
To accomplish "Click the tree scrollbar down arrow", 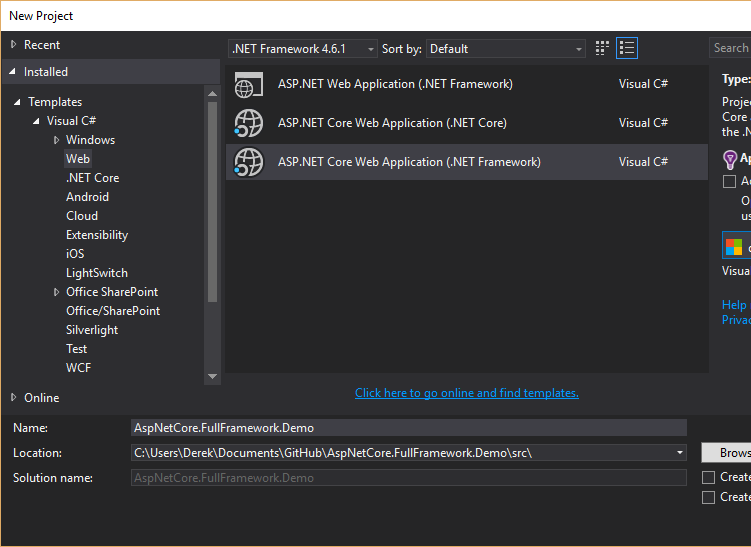I will tap(213, 376).
